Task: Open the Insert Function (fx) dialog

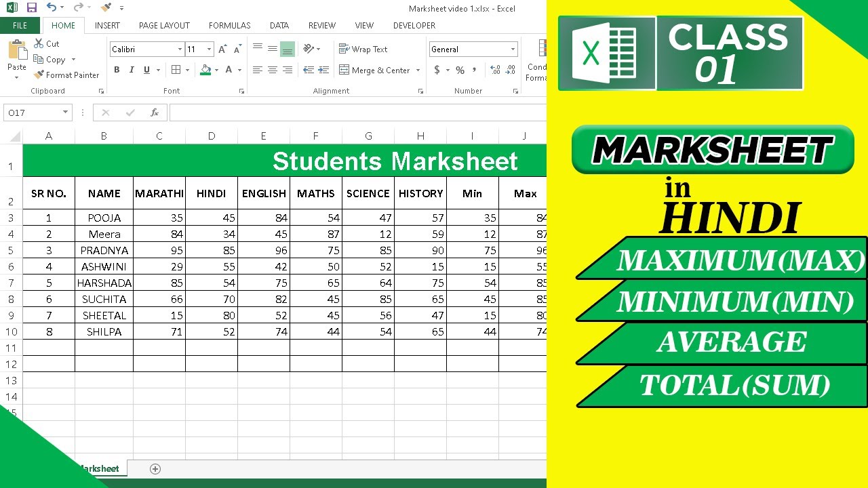Action: point(155,112)
